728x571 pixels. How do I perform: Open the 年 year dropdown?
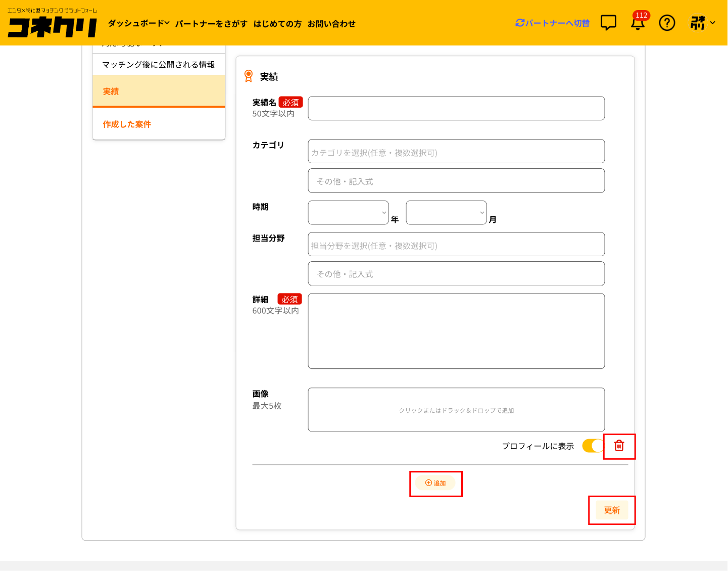tap(348, 213)
